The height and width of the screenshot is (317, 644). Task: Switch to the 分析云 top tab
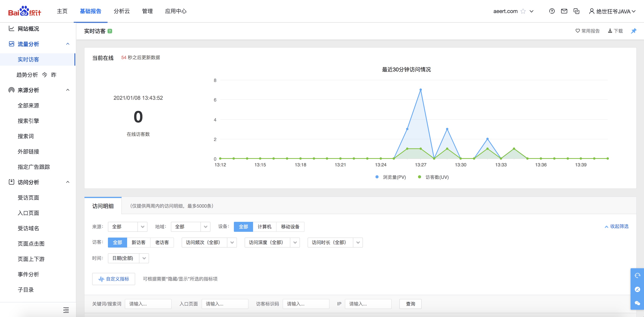point(122,11)
